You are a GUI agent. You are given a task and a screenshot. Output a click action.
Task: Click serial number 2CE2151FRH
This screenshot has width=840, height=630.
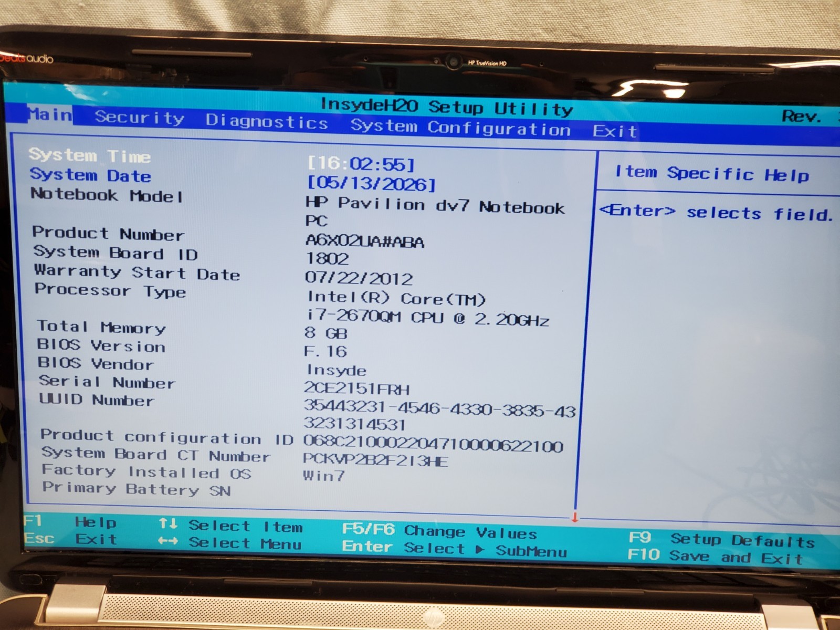[x=357, y=388]
